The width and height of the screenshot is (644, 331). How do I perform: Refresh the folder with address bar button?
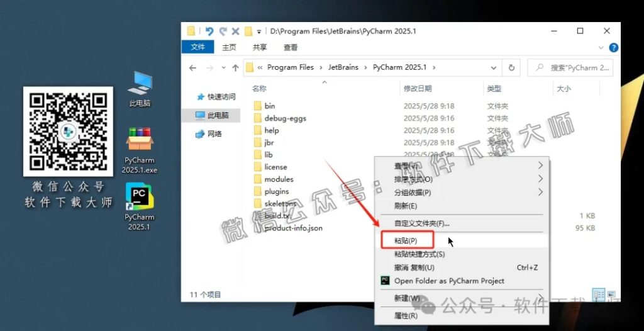512,68
